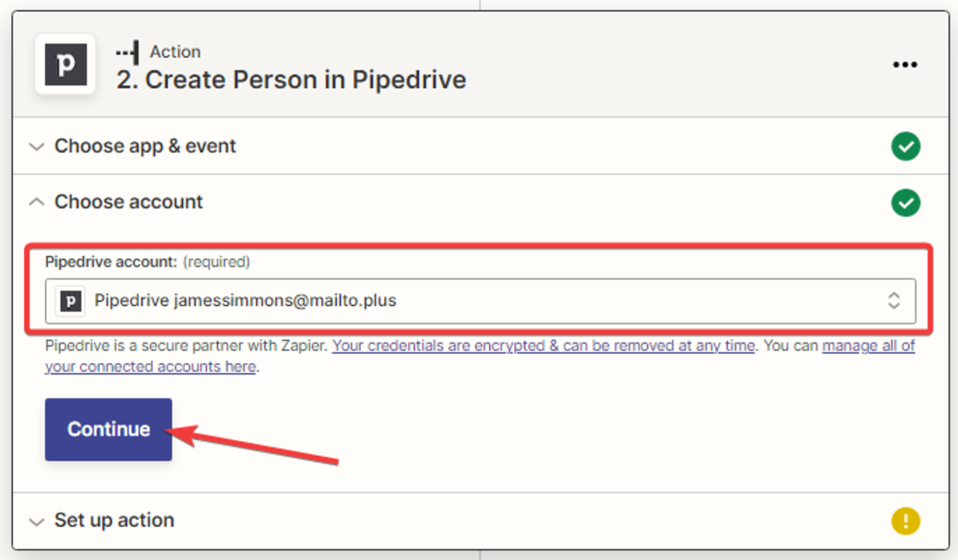The width and height of the screenshot is (958, 560).
Task: Open the Pipedrive account dropdown
Action: [480, 300]
